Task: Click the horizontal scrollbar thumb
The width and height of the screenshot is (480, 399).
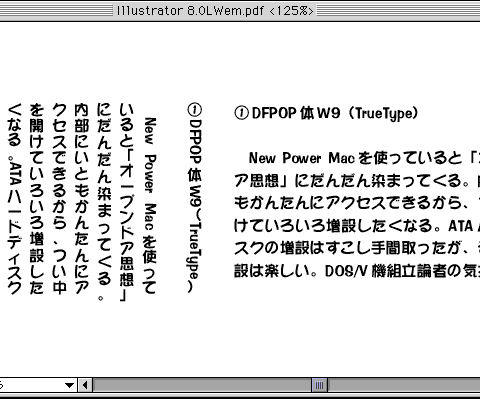Action: coord(319,385)
